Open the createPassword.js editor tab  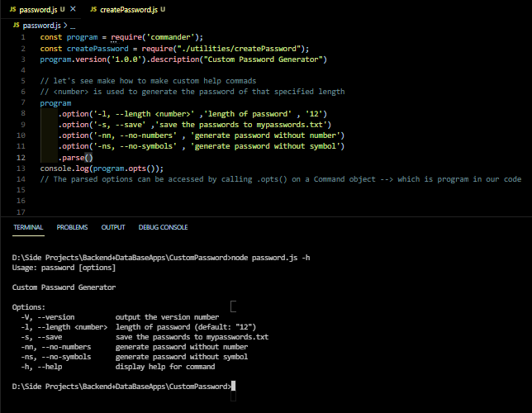coord(129,10)
